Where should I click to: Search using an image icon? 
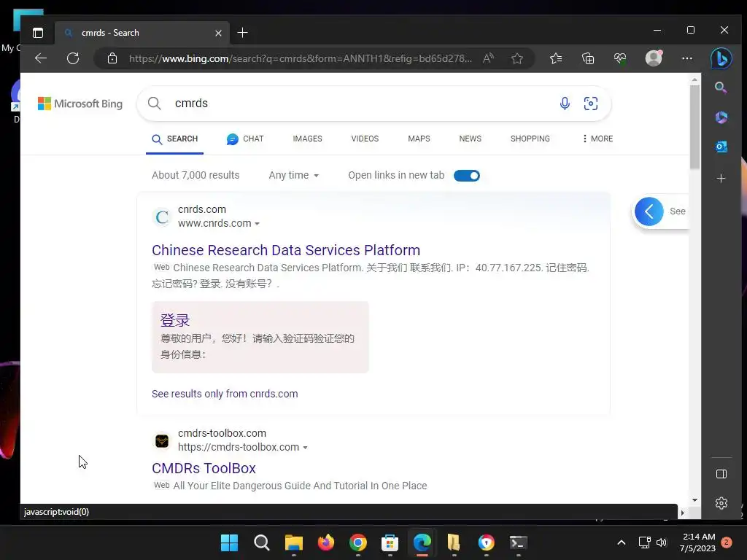591,104
